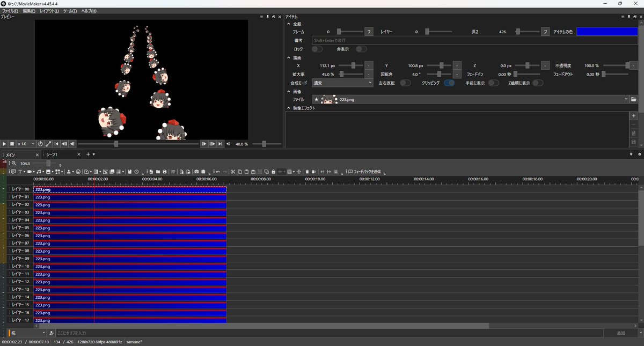Add a new timeline tab with plus
The height and width of the screenshot is (346, 644).
88,154
